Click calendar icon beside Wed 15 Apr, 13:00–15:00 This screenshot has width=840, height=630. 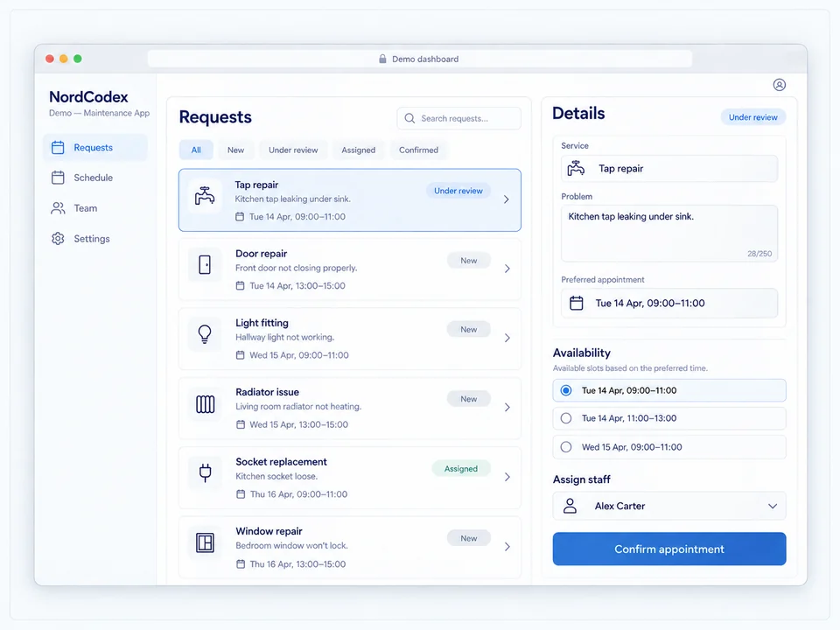tap(241, 424)
